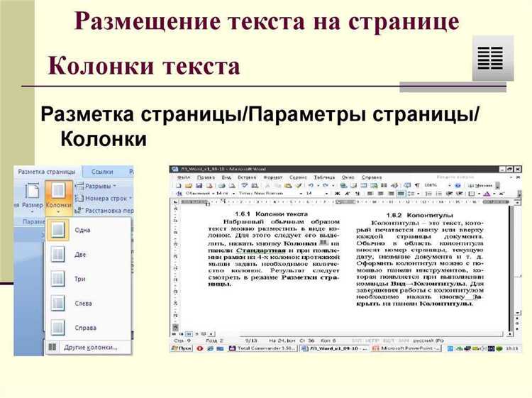This screenshot has height=398, width=532.
Task: Expand the Разрывы breaks dropdown
Action: coord(96,186)
